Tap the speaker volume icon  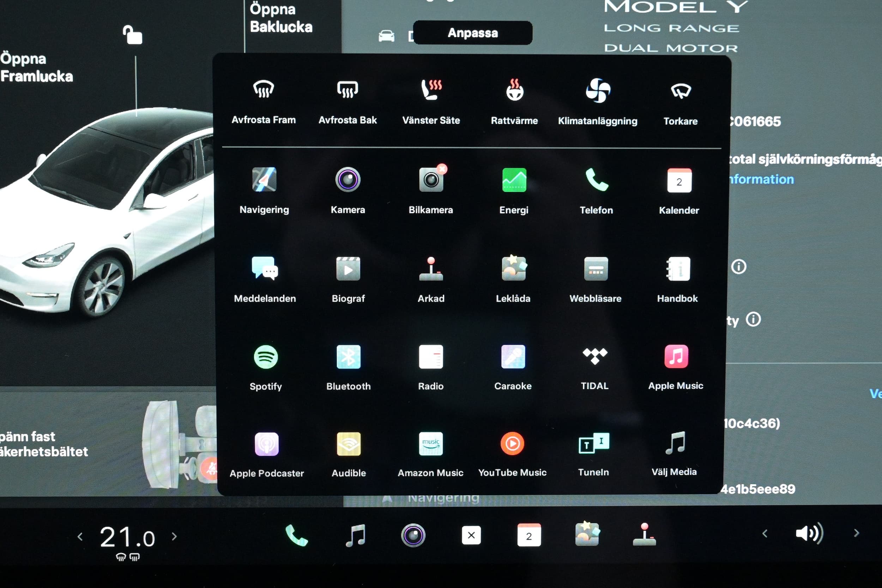click(x=810, y=534)
